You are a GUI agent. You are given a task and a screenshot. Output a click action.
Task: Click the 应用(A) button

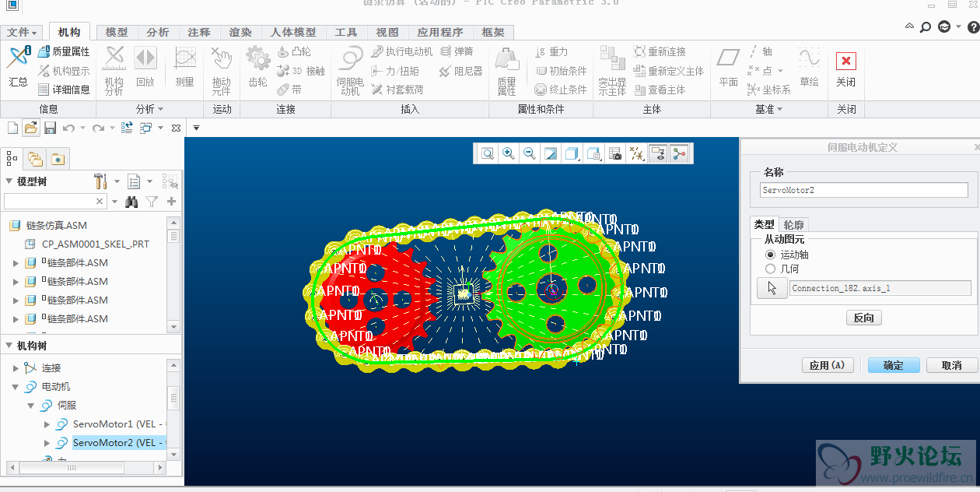828,365
